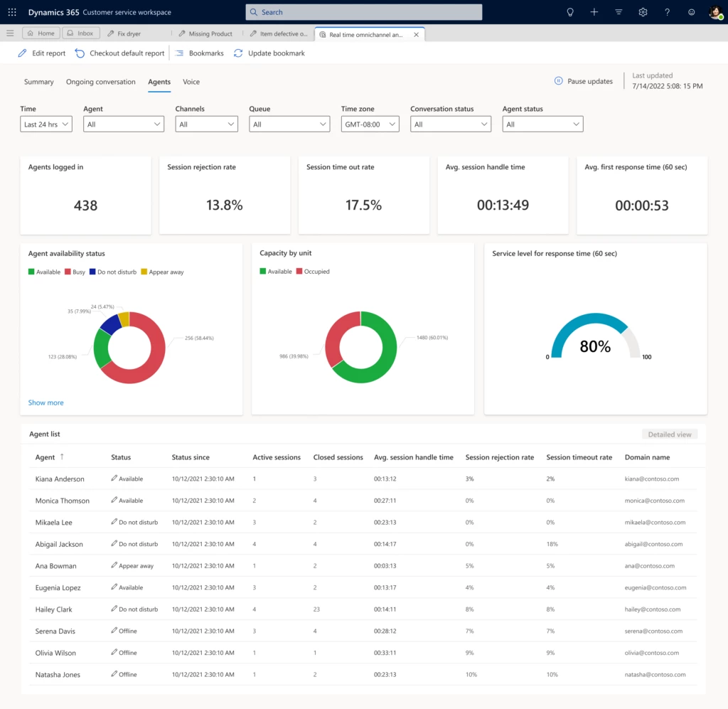Click the feedback smiley icon

coord(691,11)
